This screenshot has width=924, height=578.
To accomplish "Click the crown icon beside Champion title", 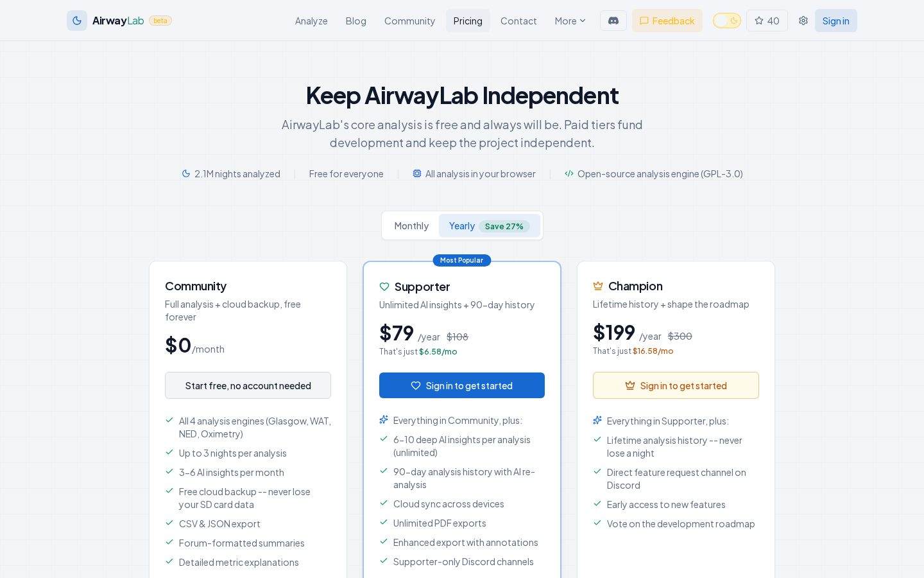I will [x=598, y=286].
